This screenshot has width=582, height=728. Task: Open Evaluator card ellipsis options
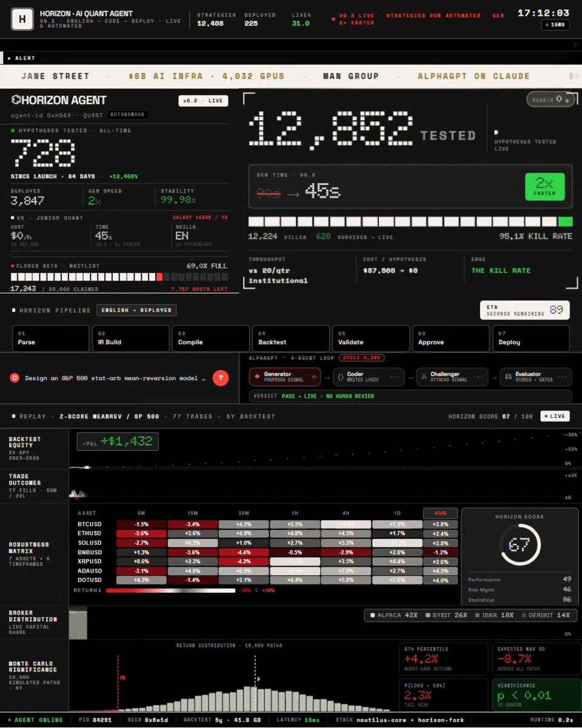563,377
